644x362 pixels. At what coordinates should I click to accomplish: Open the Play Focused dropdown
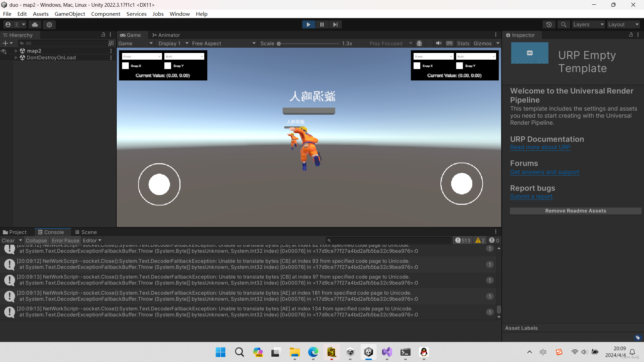pos(391,43)
